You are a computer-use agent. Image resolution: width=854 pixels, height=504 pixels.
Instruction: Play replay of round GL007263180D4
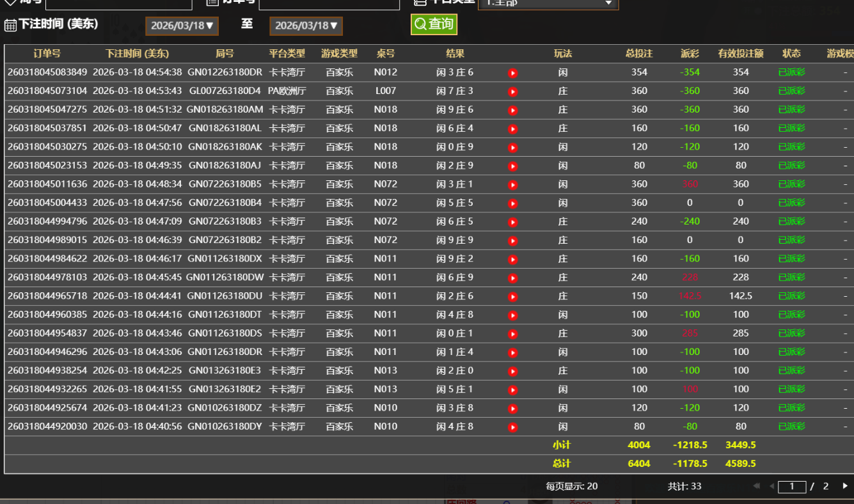512,91
